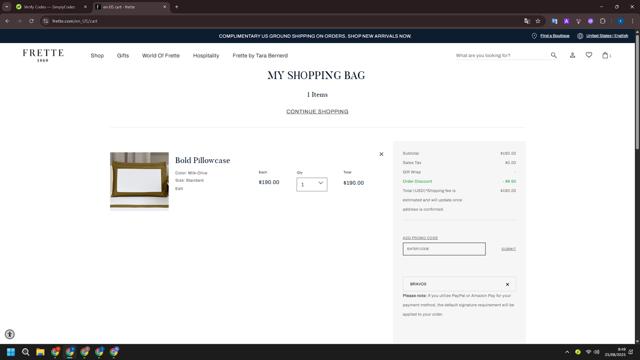
Task: Click the translate page icon in address bar
Action: 527,21
